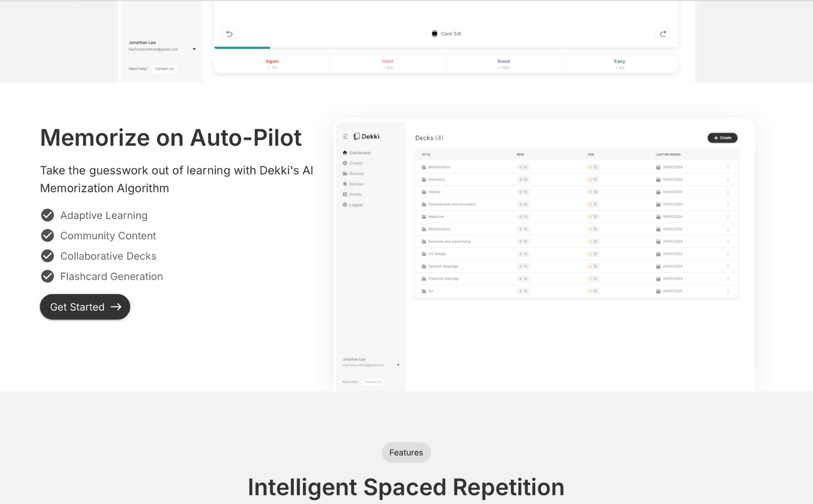The image size is (813, 504).
Task: Rate the card Again
Action: [272, 64]
